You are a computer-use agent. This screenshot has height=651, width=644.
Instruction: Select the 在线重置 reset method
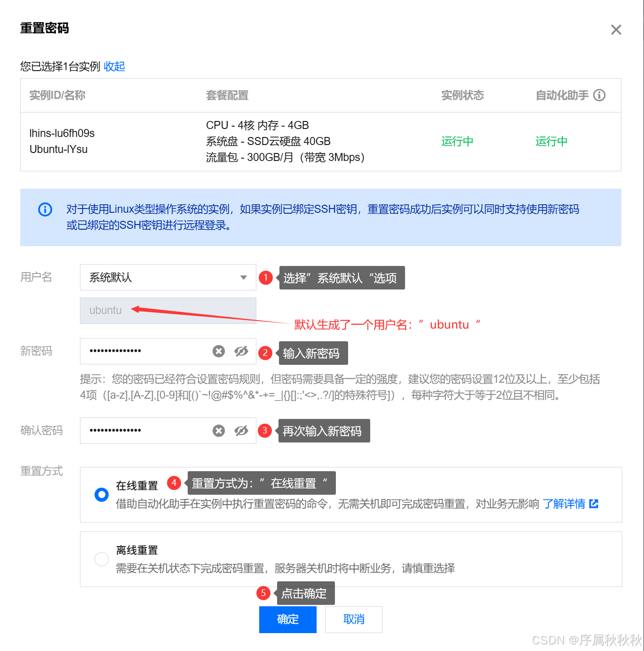tap(101, 494)
